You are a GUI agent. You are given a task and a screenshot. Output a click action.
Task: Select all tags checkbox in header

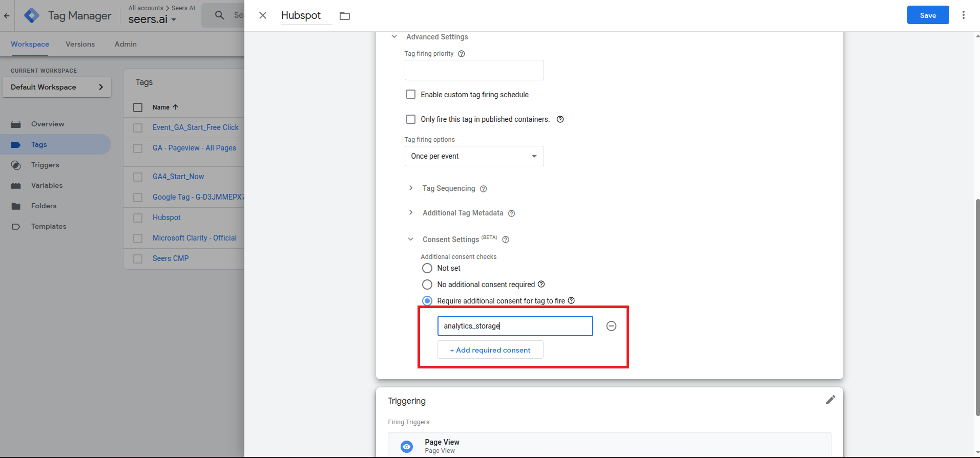pyautogui.click(x=138, y=107)
